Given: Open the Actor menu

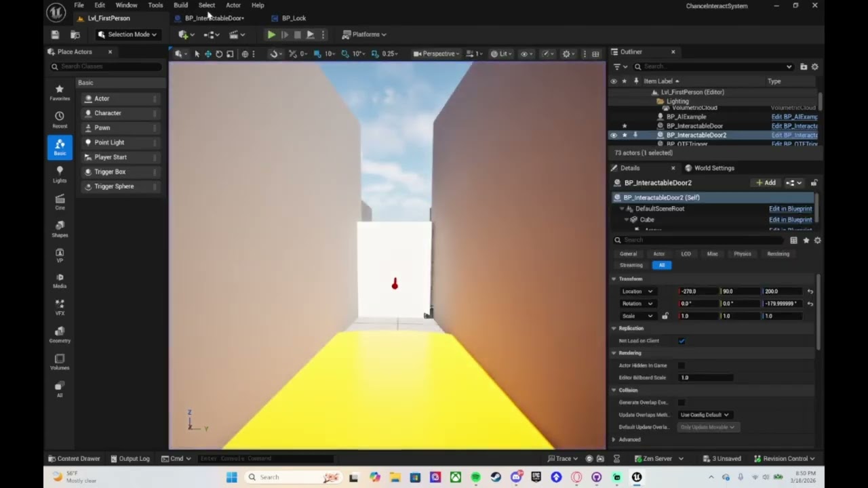Looking at the screenshot, I should (233, 5).
